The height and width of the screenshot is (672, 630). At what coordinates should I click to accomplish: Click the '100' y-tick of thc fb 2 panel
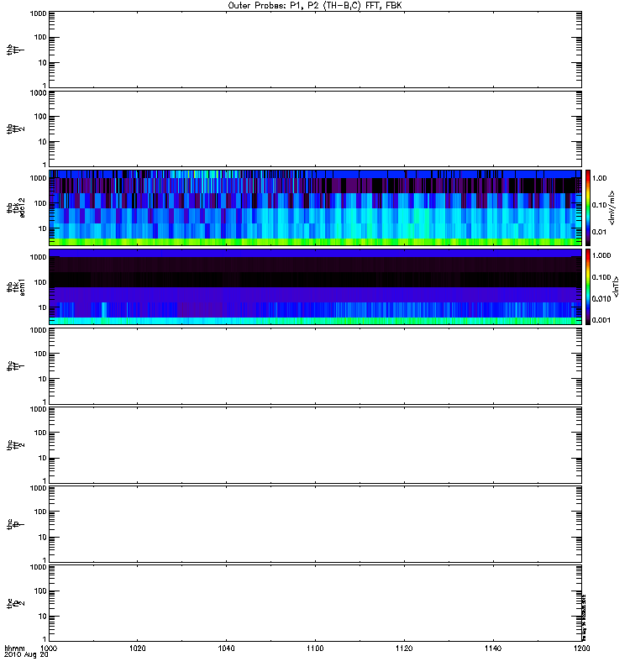(40, 591)
